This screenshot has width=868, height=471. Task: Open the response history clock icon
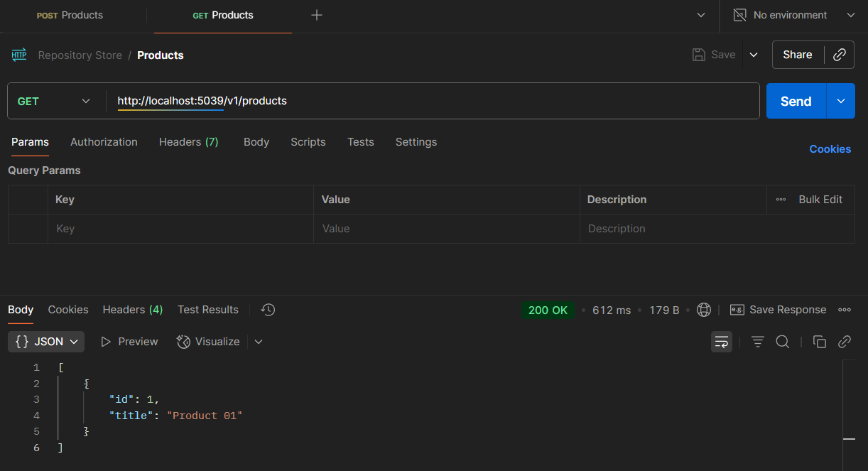[268, 310]
